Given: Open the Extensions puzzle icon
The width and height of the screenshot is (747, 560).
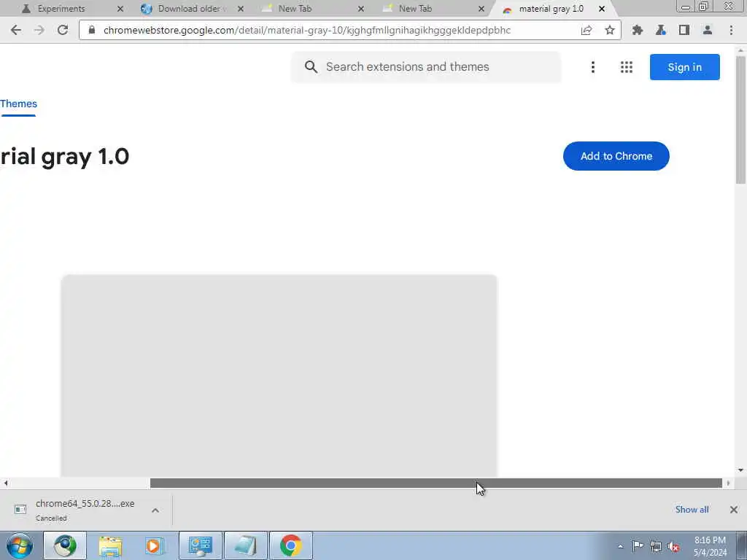Looking at the screenshot, I should [x=638, y=30].
